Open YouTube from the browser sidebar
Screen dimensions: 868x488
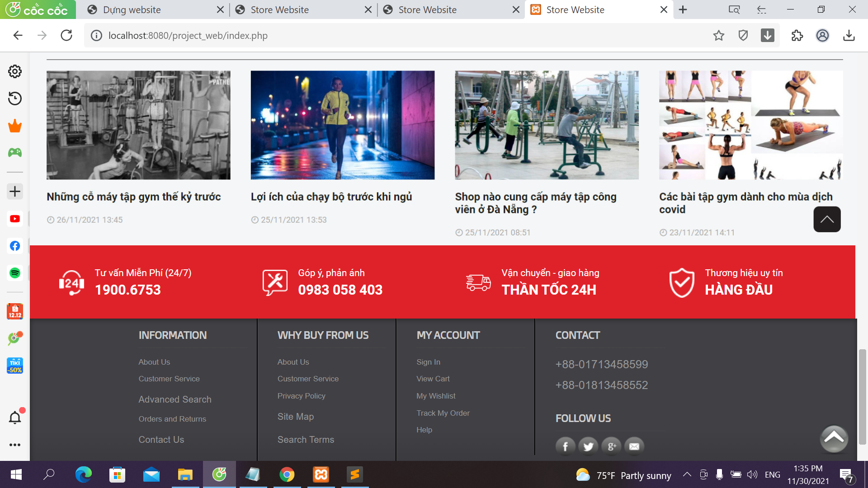[x=15, y=219]
